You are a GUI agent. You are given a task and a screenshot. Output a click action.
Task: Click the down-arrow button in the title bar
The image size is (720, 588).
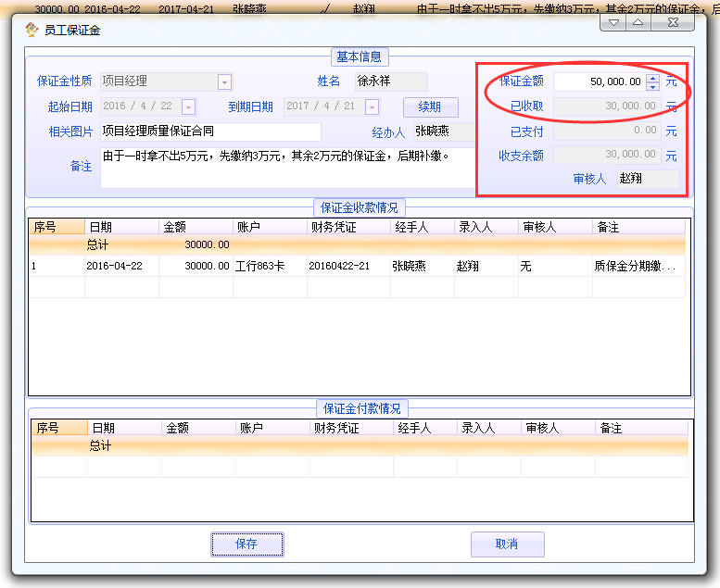613,23
